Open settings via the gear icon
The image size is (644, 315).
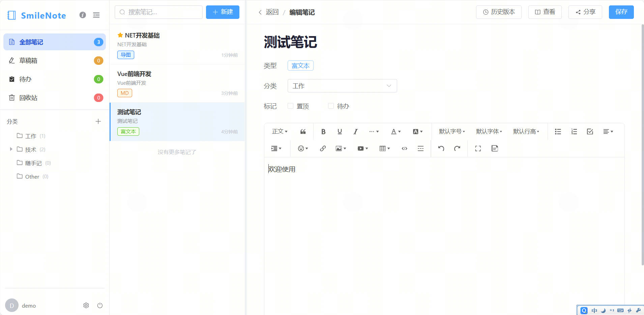(x=86, y=305)
